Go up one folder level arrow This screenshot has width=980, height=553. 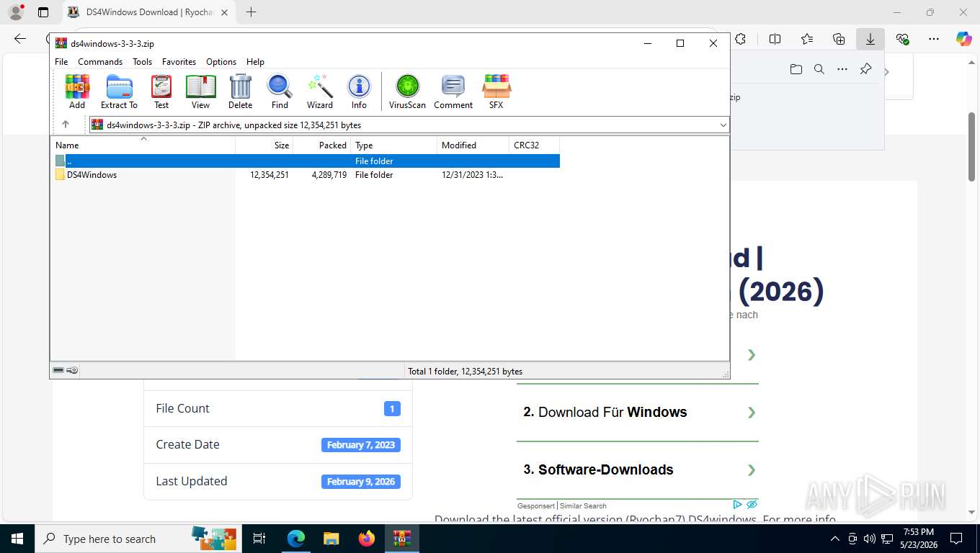[x=66, y=125]
